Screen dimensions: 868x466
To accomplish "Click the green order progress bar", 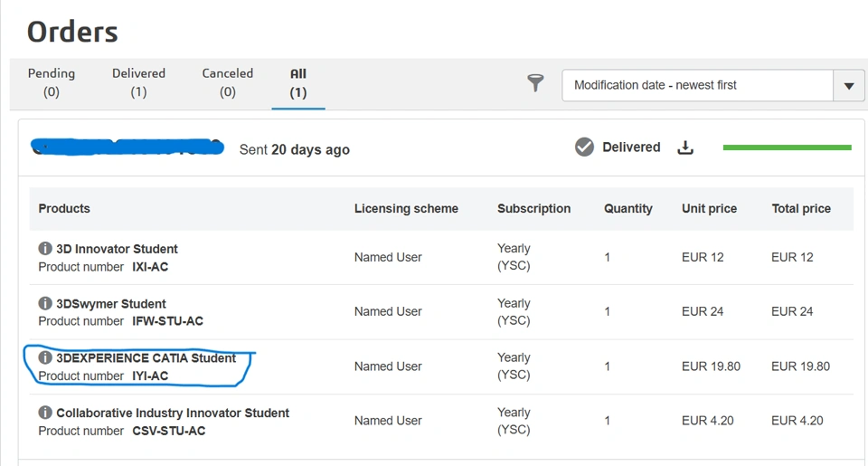I will pyautogui.click(x=787, y=147).
